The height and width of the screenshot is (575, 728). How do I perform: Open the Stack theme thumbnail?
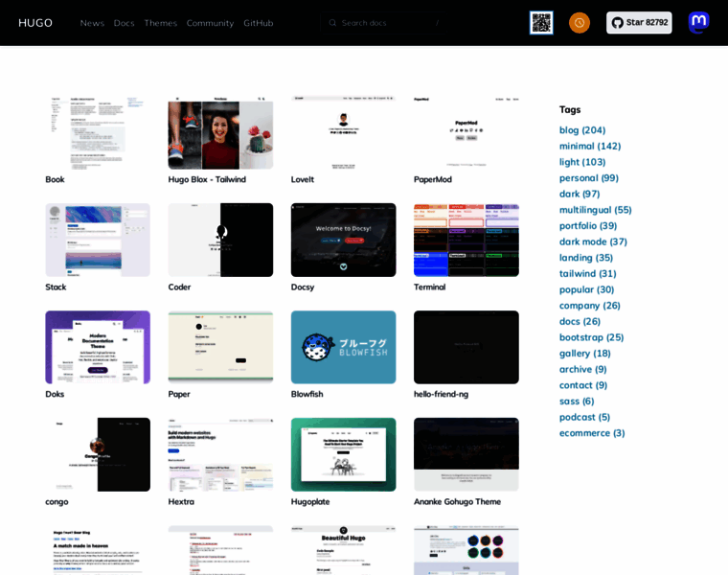(x=98, y=241)
